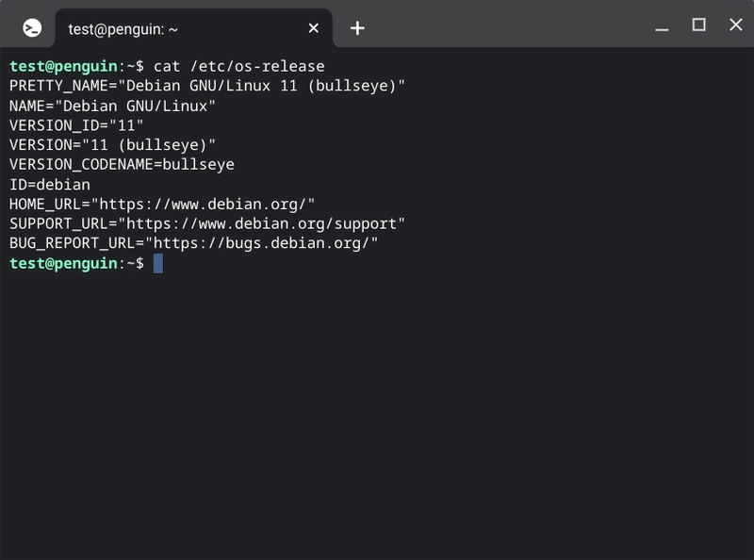Click the green test@penguin prompt before cat

pyautogui.click(x=63, y=66)
